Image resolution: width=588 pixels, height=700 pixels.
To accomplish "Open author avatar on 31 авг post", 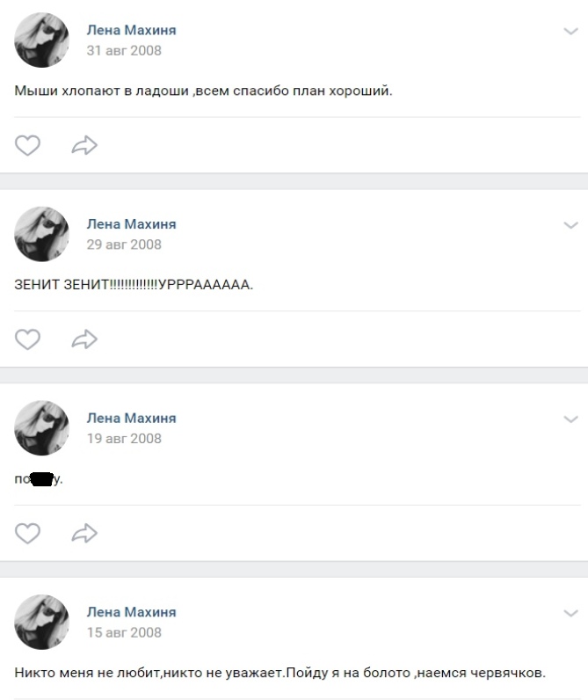I will pyautogui.click(x=42, y=40).
